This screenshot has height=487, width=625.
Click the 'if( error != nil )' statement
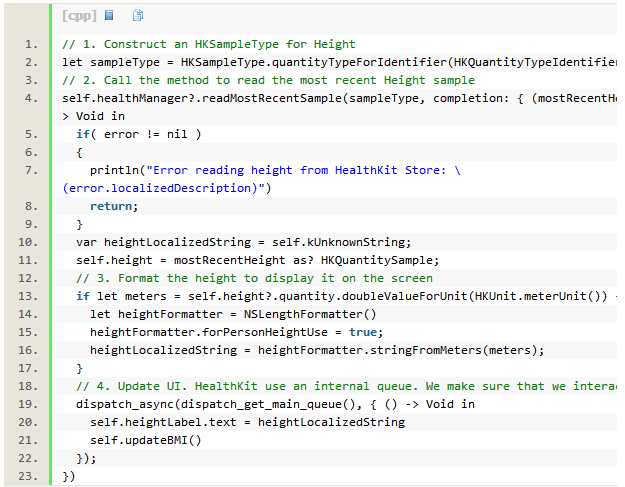pos(138,134)
